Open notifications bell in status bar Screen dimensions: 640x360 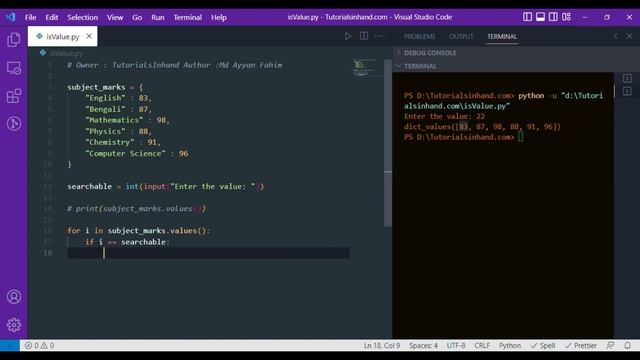(x=627, y=346)
